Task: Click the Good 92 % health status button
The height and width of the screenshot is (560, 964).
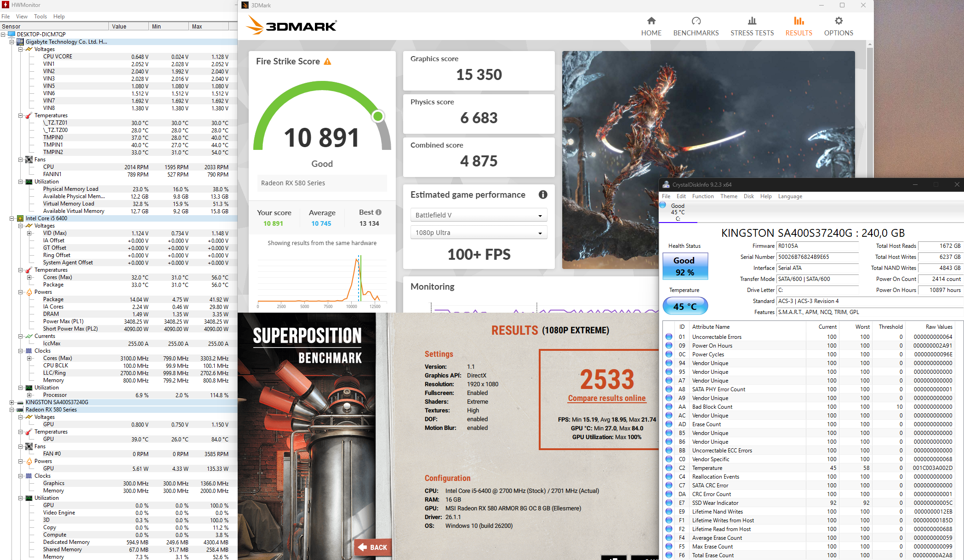Action: [x=684, y=266]
